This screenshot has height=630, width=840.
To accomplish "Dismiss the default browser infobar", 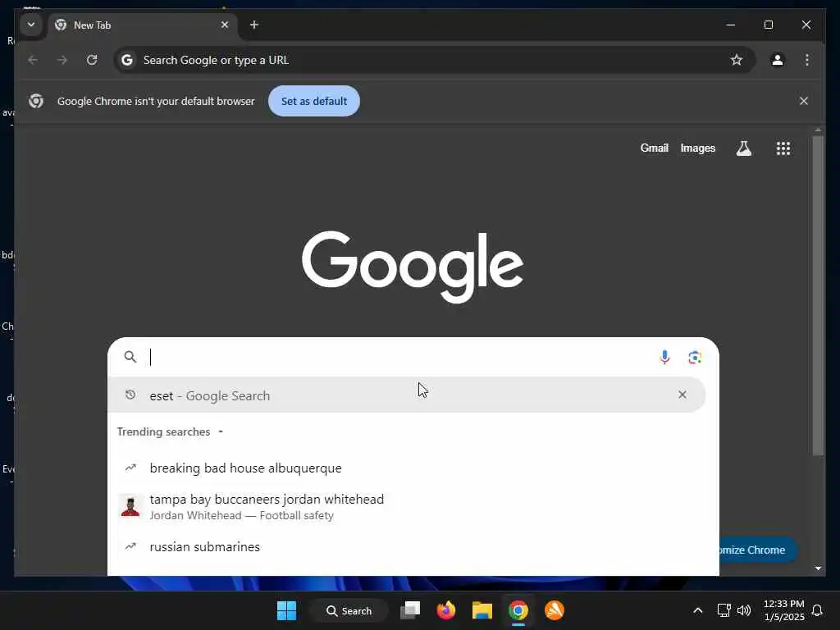I will click(x=804, y=101).
